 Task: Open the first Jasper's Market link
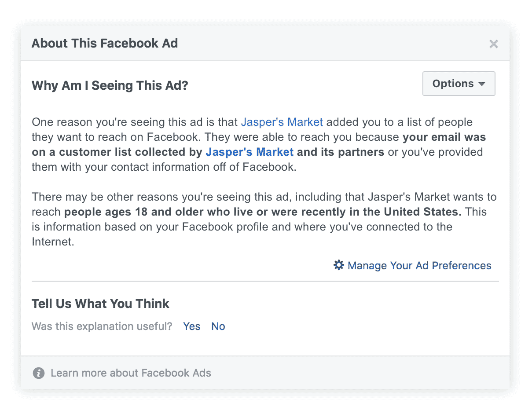coord(282,122)
